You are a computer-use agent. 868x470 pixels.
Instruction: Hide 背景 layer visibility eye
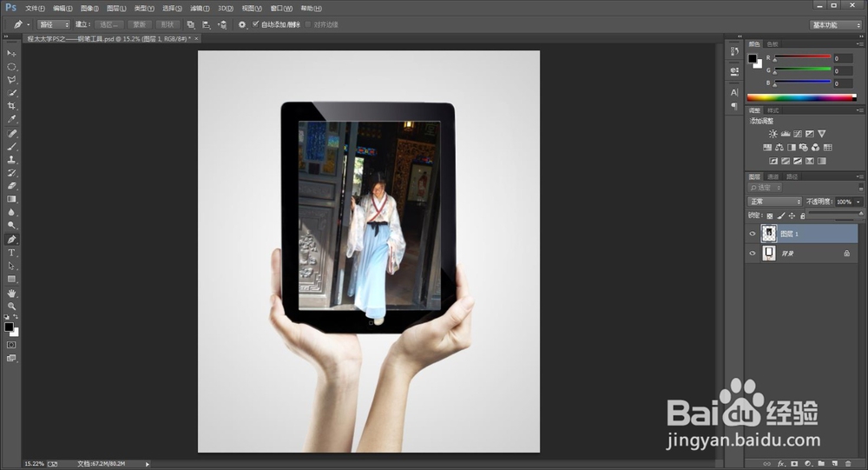click(752, 254)
